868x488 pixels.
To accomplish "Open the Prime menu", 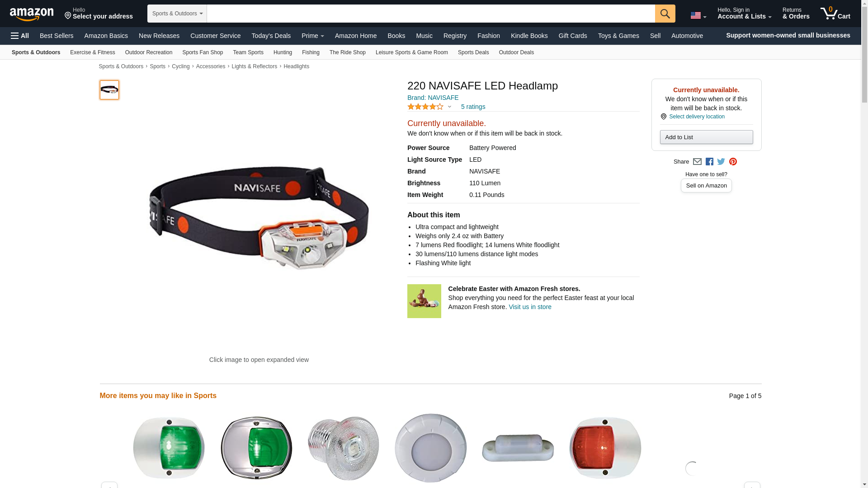I will (312, 36).
